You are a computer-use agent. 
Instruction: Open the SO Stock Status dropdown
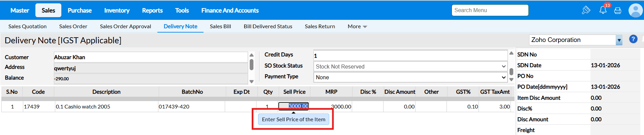(x=410, y=66)
